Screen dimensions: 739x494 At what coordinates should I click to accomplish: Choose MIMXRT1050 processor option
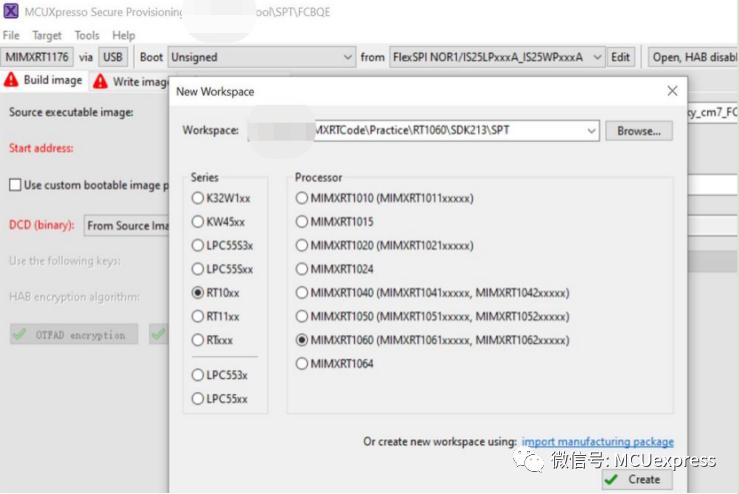tap(302, 316)
